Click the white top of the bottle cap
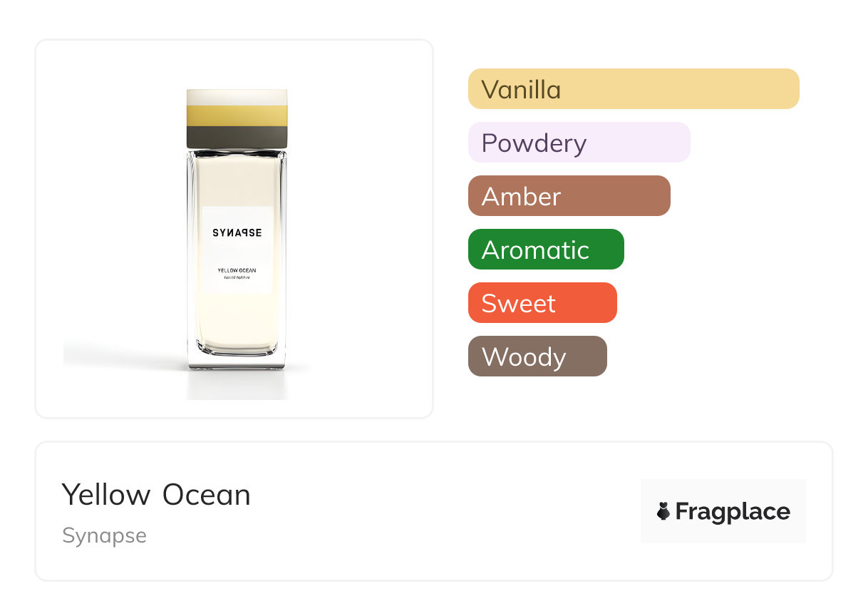Screen dimensions: 868x616 [x=237, y=97]
